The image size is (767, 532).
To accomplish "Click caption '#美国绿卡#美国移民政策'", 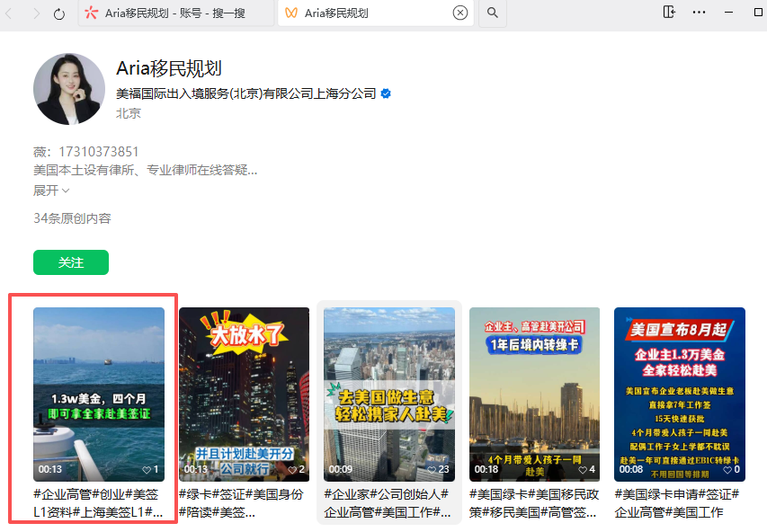I will click(x=534, y=503).
